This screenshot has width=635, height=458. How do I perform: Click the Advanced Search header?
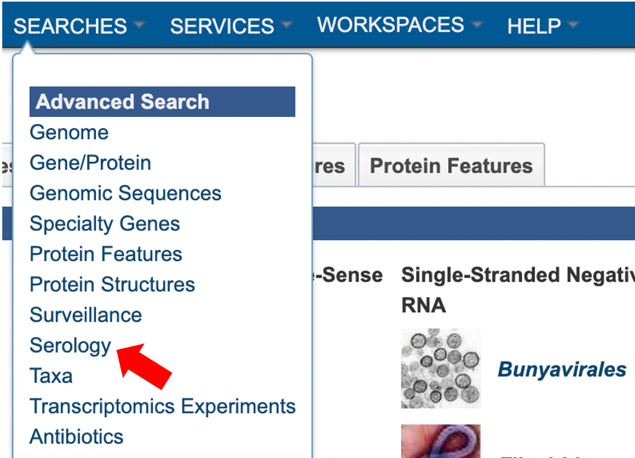click(x=162, y=102)
